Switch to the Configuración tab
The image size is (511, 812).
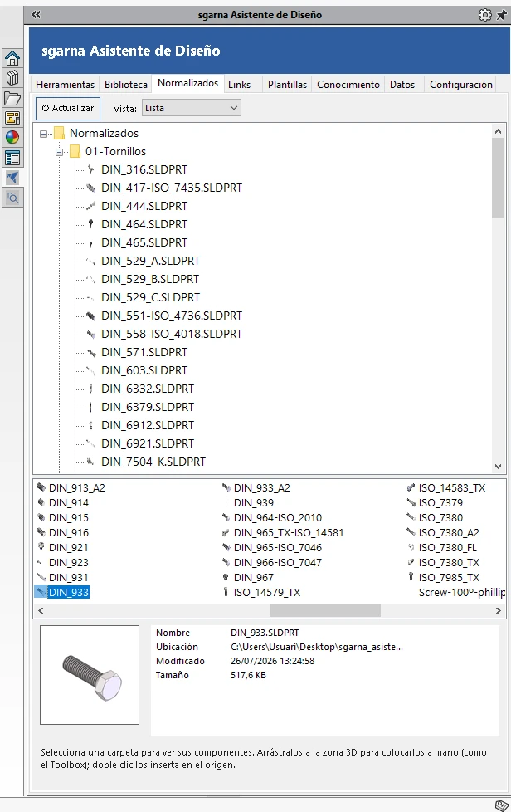pyautogui.click(x=461, y=85)
